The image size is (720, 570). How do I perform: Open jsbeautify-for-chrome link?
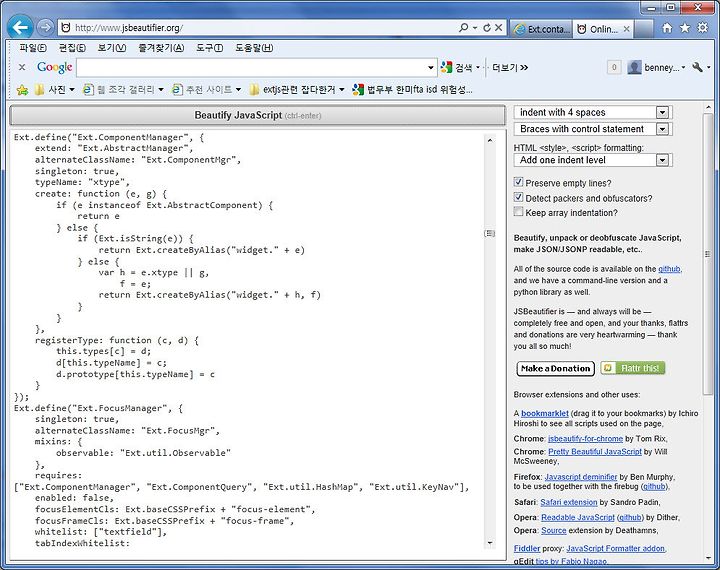pos(585,439)
